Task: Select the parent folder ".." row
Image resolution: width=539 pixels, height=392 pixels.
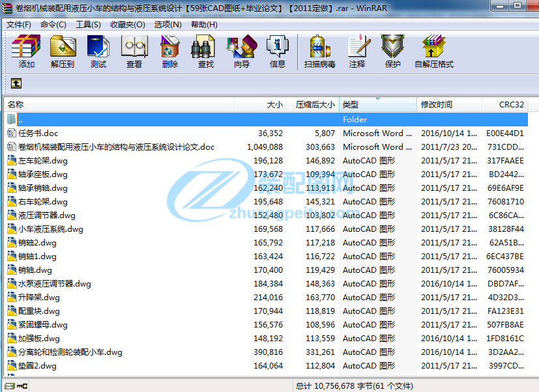Action: tap(267, 120)
